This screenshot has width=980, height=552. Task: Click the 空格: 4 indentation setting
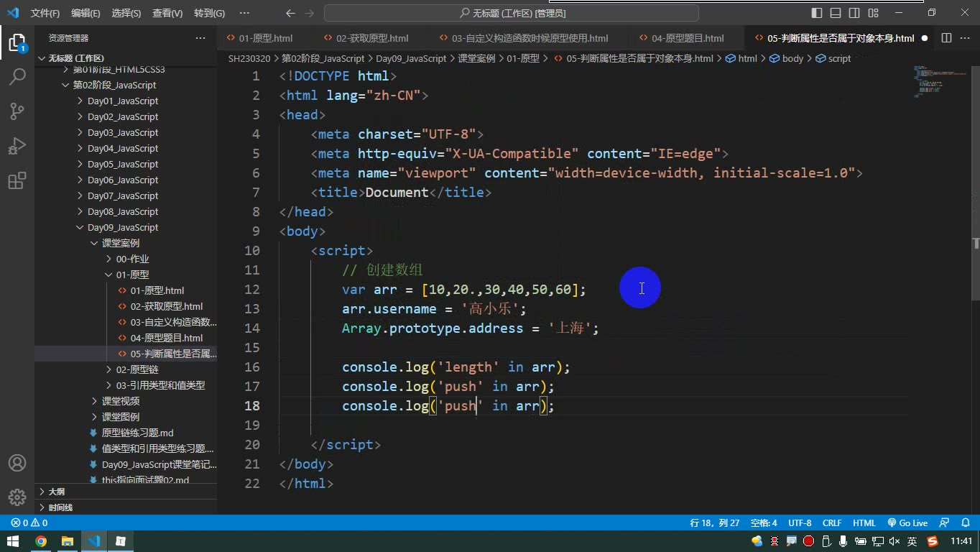[x=764, y=523]
